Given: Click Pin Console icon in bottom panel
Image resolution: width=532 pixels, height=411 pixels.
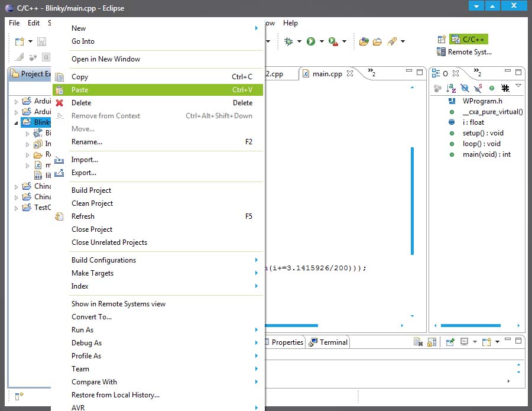Looking at the screenshot, I should 450,342.
